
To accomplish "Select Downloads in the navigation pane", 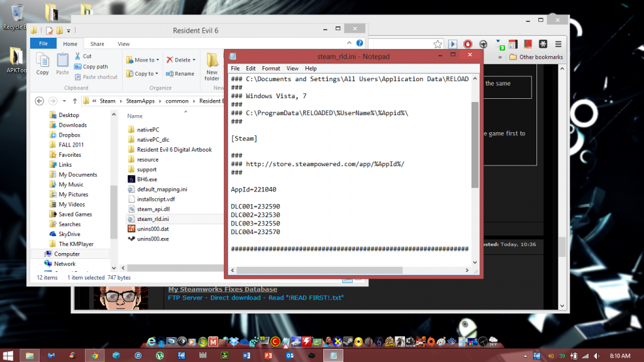I will [x=73, y=125].
